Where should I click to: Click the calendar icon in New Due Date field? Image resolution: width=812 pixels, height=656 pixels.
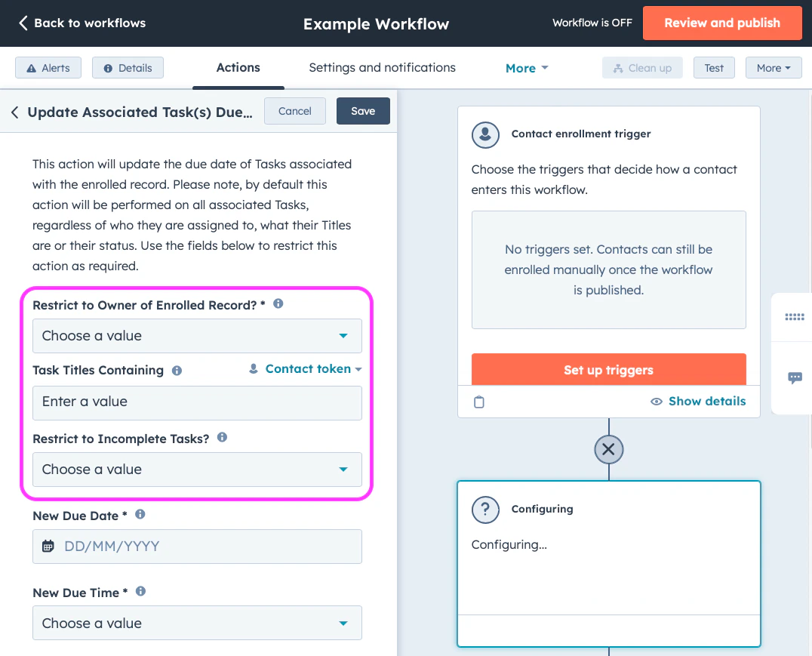(x=47, y=547)
